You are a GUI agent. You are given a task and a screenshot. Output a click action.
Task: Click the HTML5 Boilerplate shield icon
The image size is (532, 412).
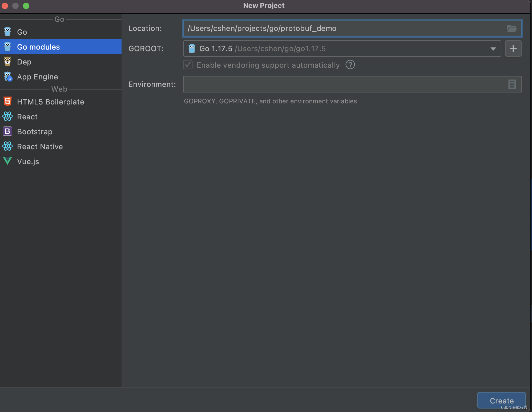click(x=7, y=102)
